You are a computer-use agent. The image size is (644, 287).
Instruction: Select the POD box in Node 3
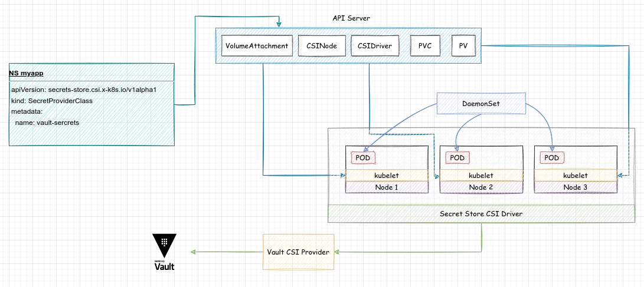pyautogui.click(x=551, y=158)
